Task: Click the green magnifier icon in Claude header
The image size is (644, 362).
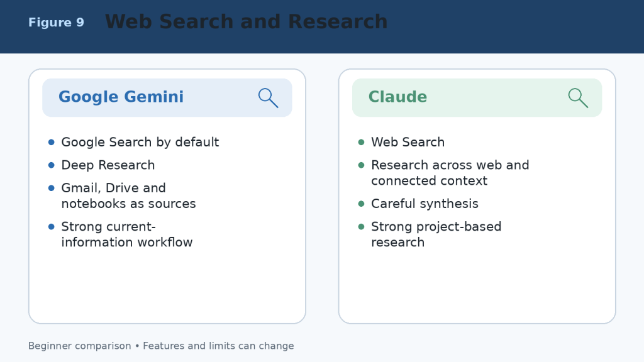Action: click(x=579, y=97)
